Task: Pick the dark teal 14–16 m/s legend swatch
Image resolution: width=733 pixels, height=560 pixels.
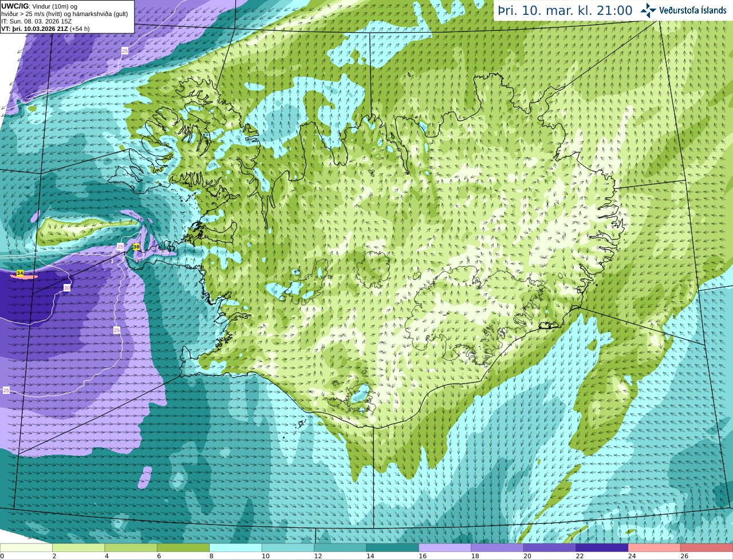Action: click(393, 547)
